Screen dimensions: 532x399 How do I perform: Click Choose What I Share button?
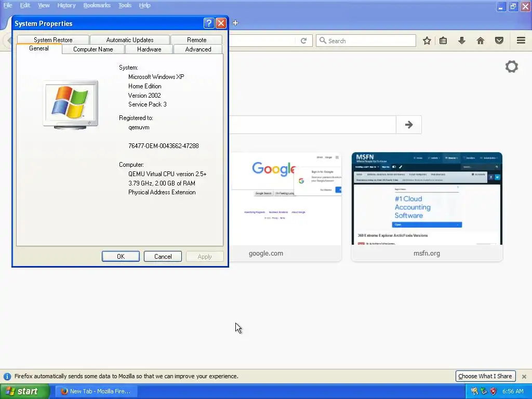click(485, 376)
